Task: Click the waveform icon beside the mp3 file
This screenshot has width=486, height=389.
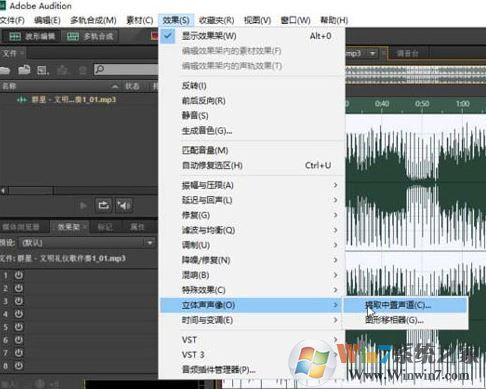Action: (22, 100)
